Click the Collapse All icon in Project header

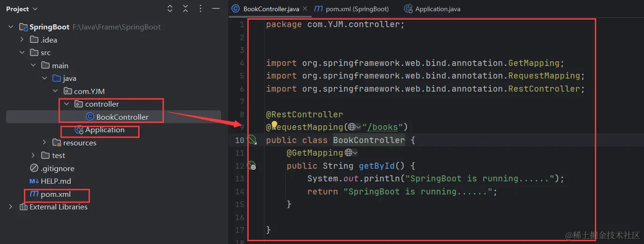[x=185, y=9]
